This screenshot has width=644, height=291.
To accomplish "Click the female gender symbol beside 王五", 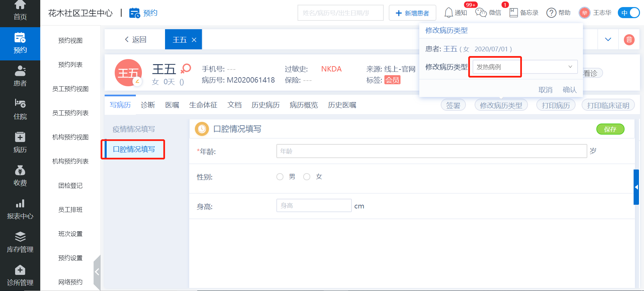I will coord(185,68).
